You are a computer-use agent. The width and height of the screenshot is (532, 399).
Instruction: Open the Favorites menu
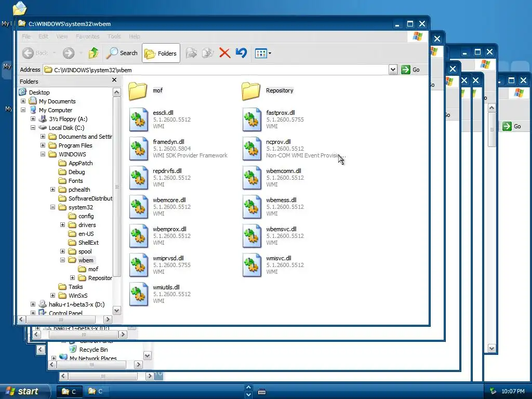[87, 36]
